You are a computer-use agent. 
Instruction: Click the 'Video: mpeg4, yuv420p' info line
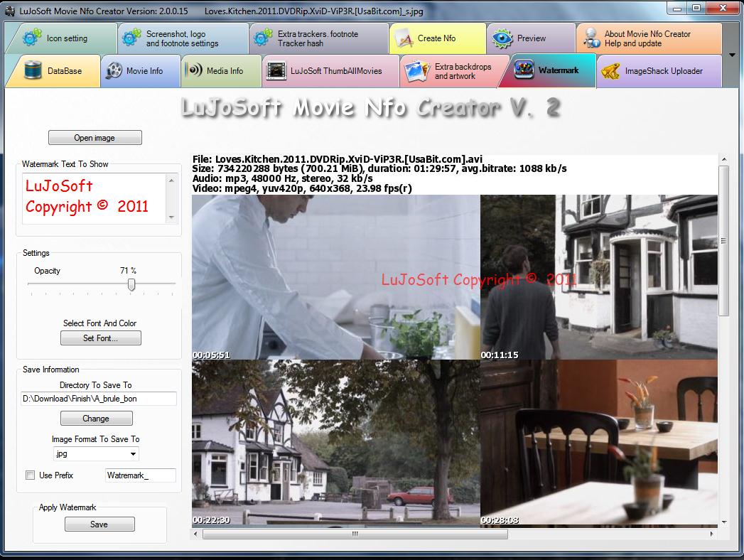tap(302, 188)
